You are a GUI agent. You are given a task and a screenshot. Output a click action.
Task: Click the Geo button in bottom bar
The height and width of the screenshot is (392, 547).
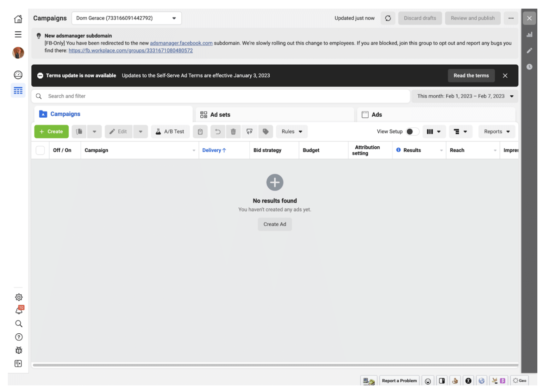point(519,381)
